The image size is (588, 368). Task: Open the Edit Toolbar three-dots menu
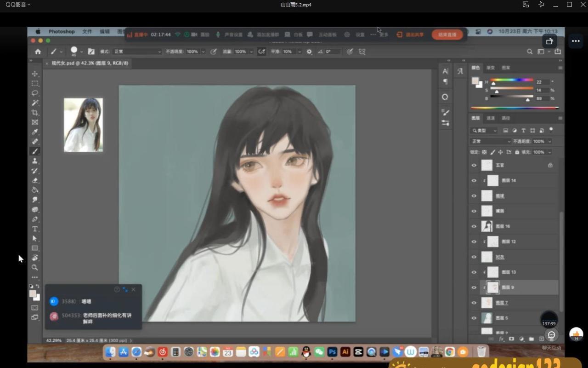(35, 277)
